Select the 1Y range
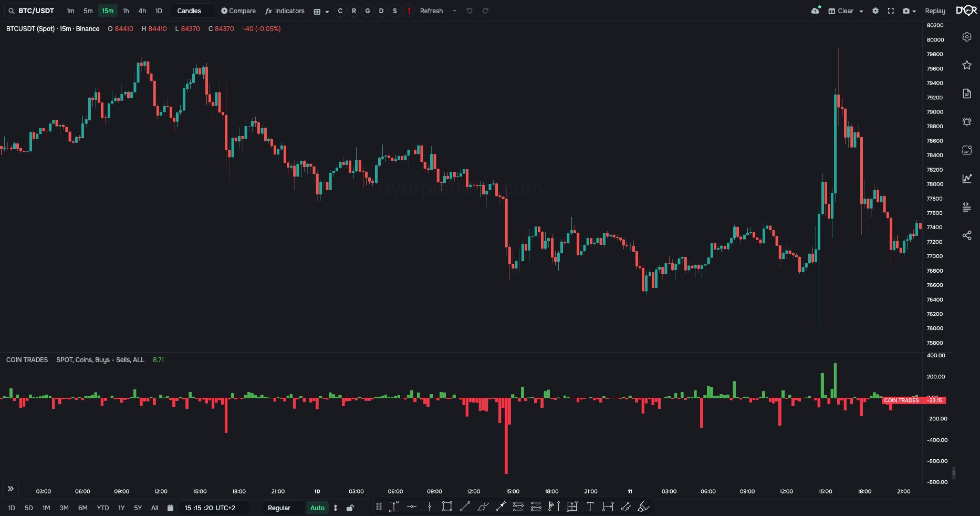 coord(121,508)
